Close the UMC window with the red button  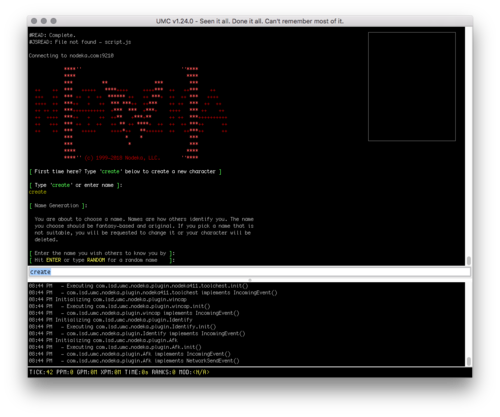pyautogui.click(x=34, y=21)
